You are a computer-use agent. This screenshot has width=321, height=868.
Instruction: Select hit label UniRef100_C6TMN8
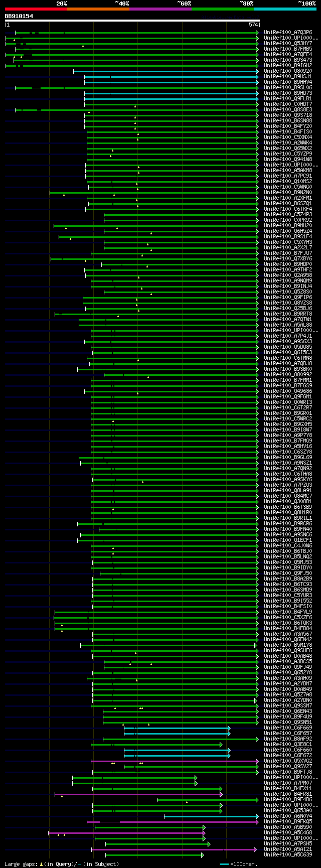pos(288,358)
